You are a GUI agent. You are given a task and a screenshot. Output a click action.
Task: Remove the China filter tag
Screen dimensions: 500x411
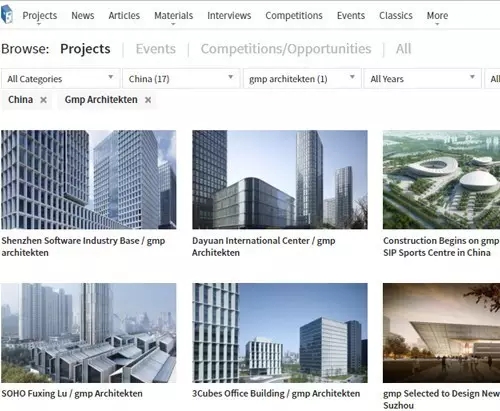tap(43, 100)
